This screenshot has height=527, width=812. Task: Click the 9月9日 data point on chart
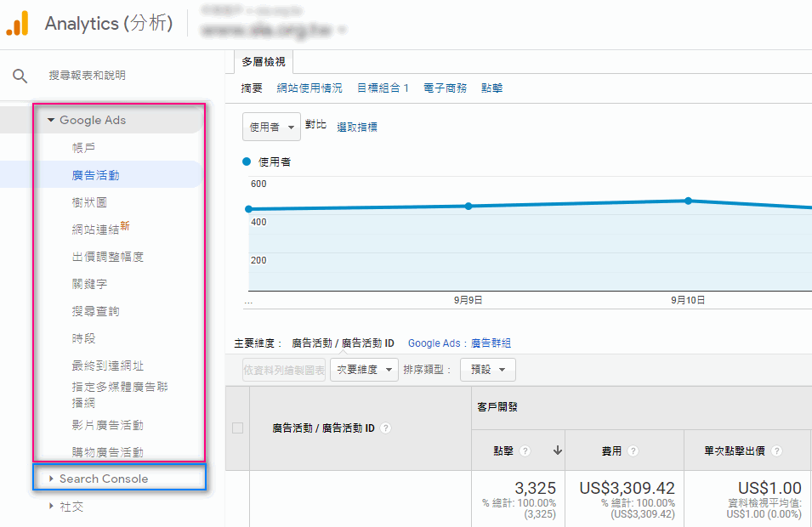coord(468,206)
